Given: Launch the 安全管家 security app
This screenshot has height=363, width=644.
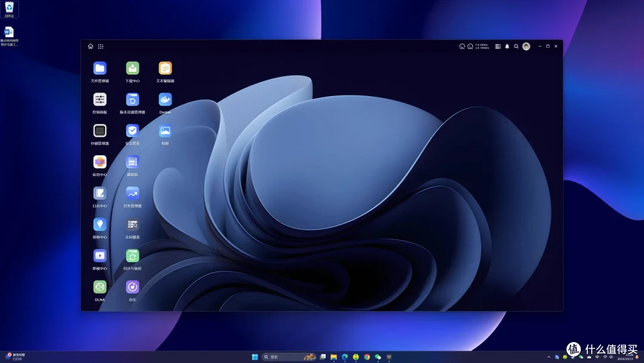Looking at the screenshot, I should point(132,131).
